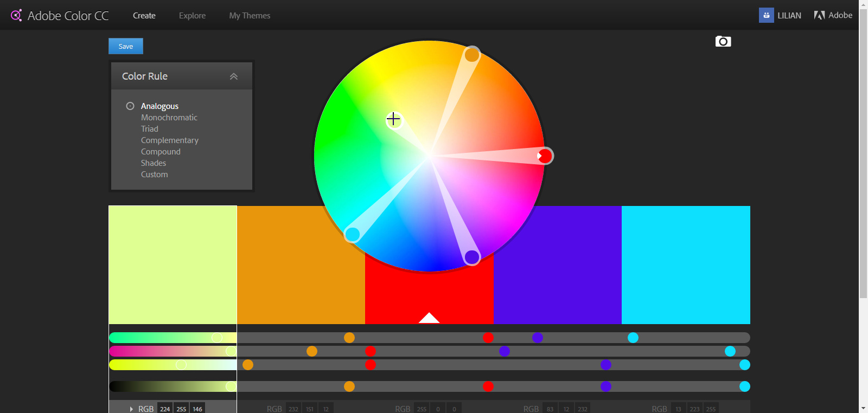Choose the Complementary color rule
The image size is (868, 413).
coord(170,140)
